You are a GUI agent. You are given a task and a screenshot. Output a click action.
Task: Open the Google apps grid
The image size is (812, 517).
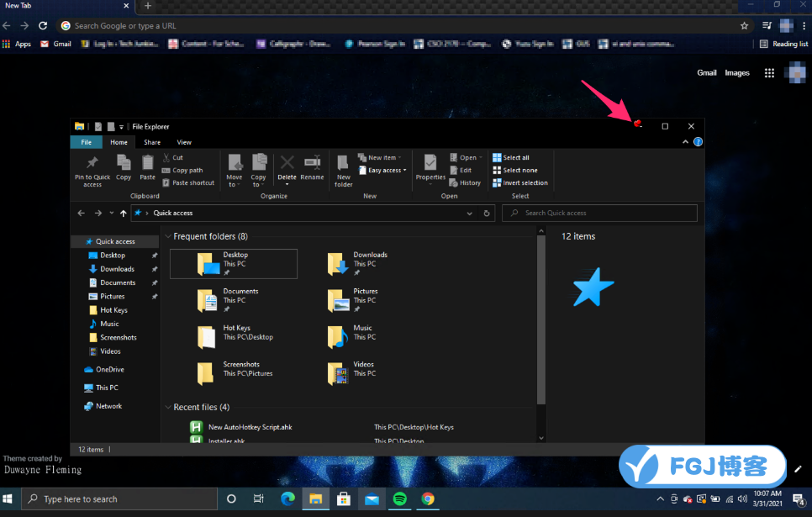(x=769, y=73)
